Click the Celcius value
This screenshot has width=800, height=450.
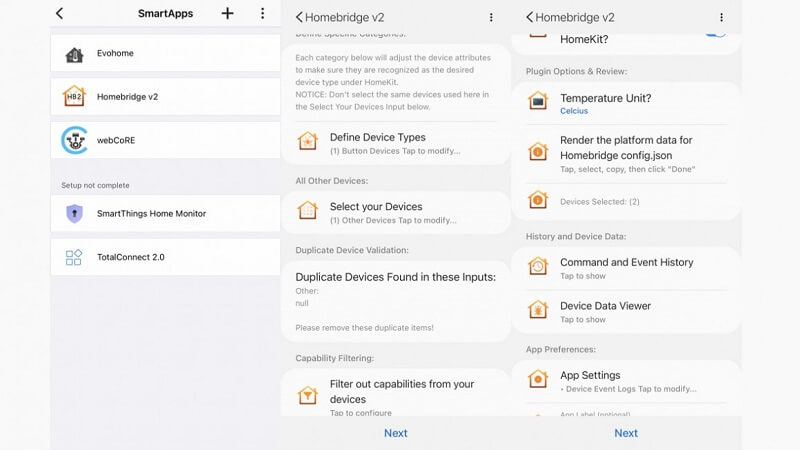tap(574, 111)
